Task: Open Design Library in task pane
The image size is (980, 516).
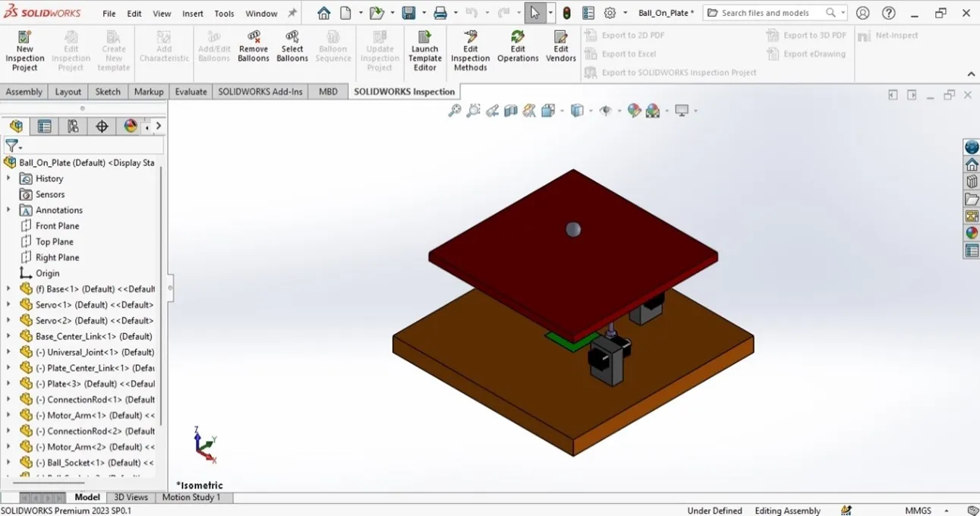Action: (972, 182)
